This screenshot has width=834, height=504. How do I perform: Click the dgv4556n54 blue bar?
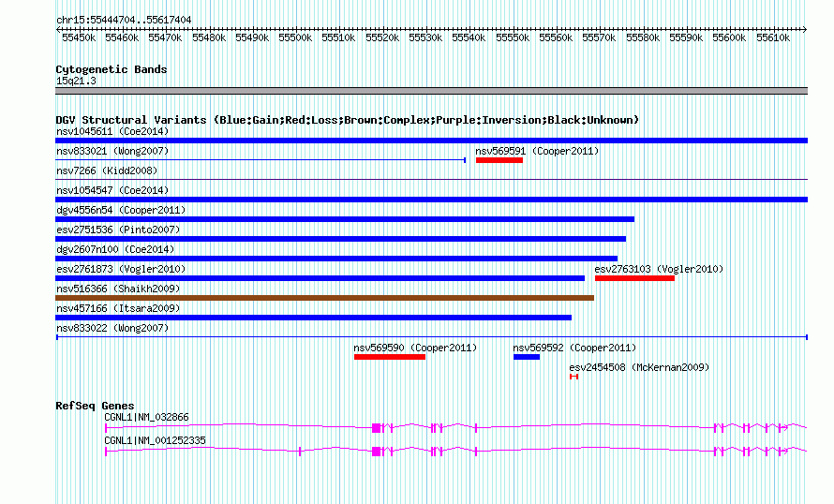point(345,219)
